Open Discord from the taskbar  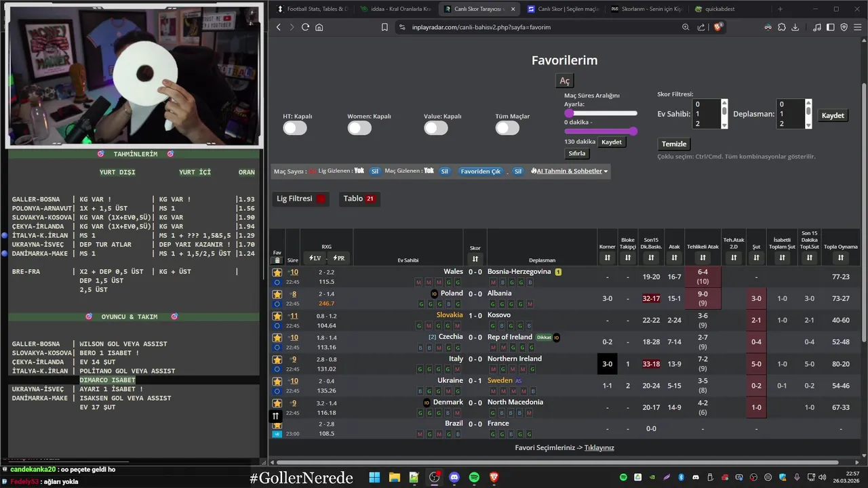[454, 477]
